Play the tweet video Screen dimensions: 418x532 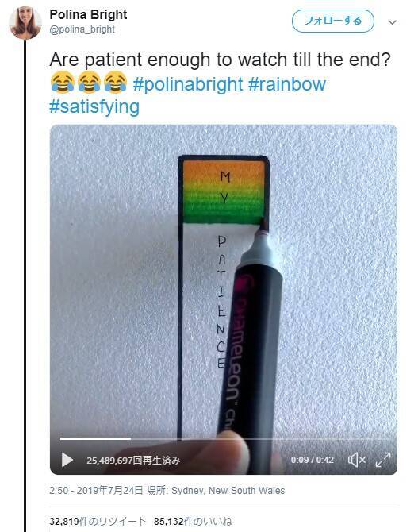pyautogui.click(x=67, y=460)
